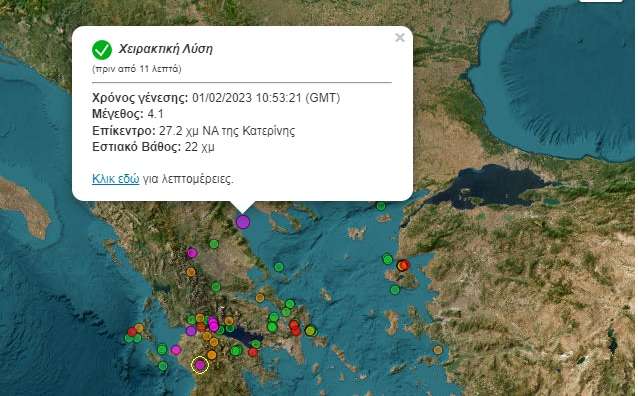This screenshot has width=638, height=396.
Task: Select the 'Επίκεντρο: 27.2 χμ ΝΑ της Κατερίνης' line
Action: [x=194, y=131]
